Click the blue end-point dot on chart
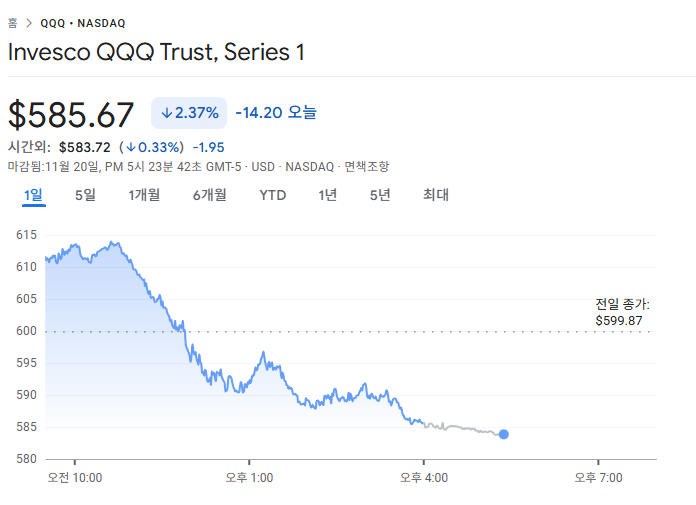The width and height of the screenshot is (696, 505). [x=503, y=434]
